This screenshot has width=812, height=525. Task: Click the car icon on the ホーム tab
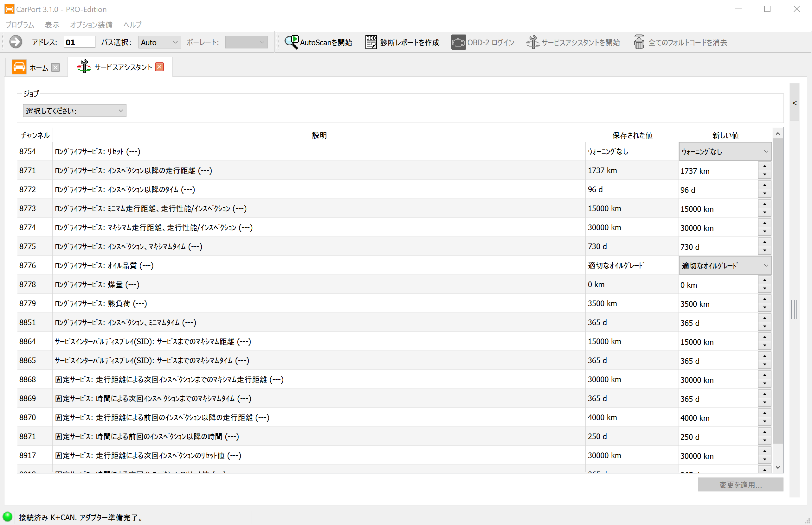[19, 67]
